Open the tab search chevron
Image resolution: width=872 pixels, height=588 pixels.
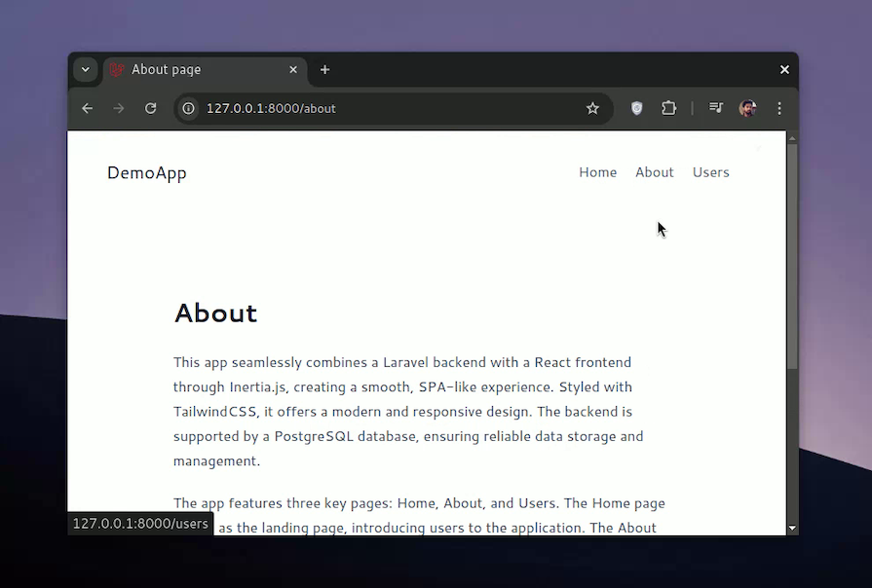[x=85, y=69]
